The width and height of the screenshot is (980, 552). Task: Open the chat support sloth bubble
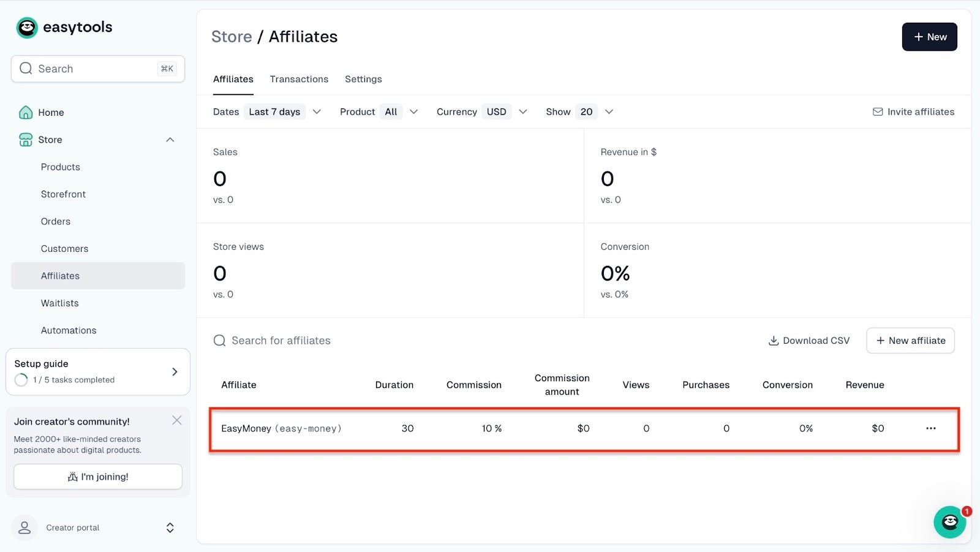pos(950,522)
